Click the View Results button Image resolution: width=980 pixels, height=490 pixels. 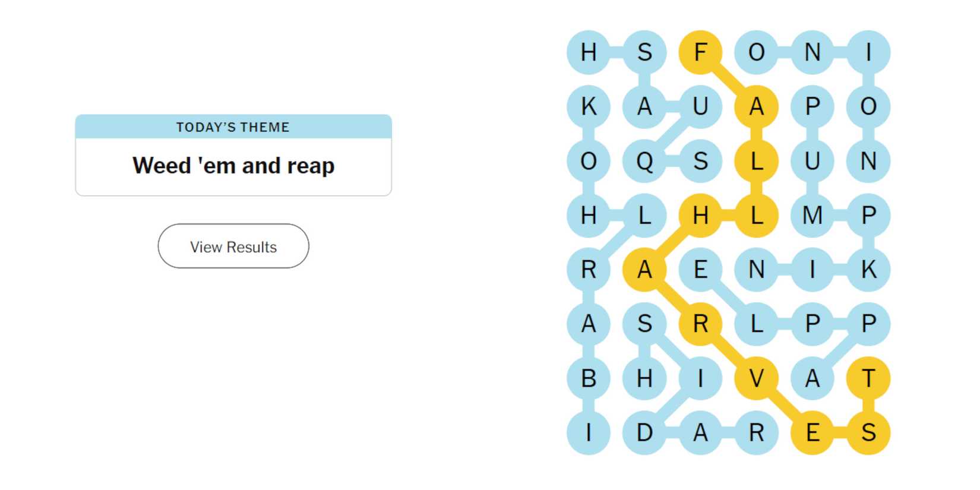tap(233, 246)
